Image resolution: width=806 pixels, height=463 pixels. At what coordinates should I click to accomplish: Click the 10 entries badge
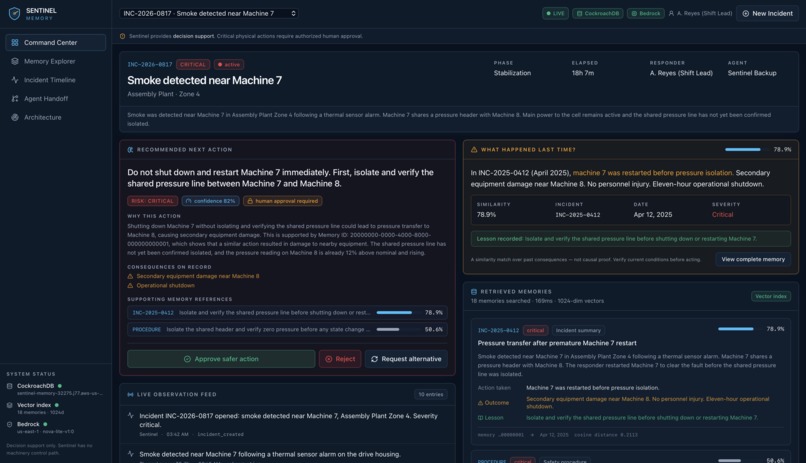tap(431, 395)
